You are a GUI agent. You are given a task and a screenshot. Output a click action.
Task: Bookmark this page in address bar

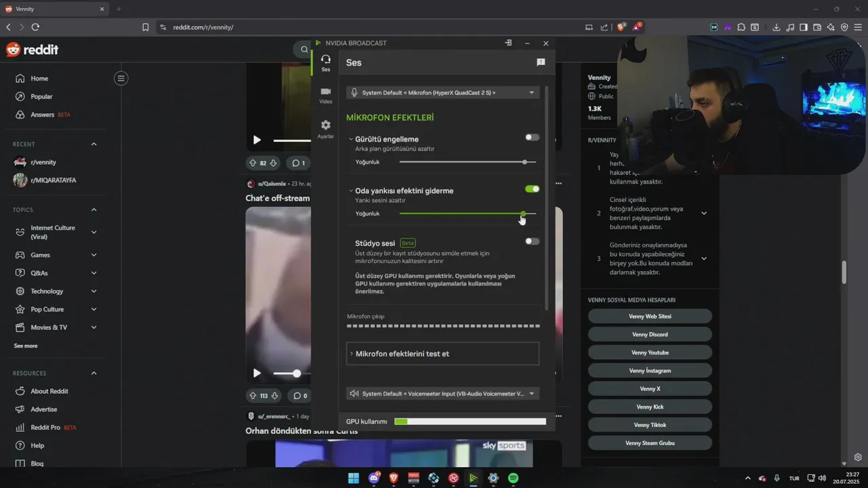click(145, 27)
